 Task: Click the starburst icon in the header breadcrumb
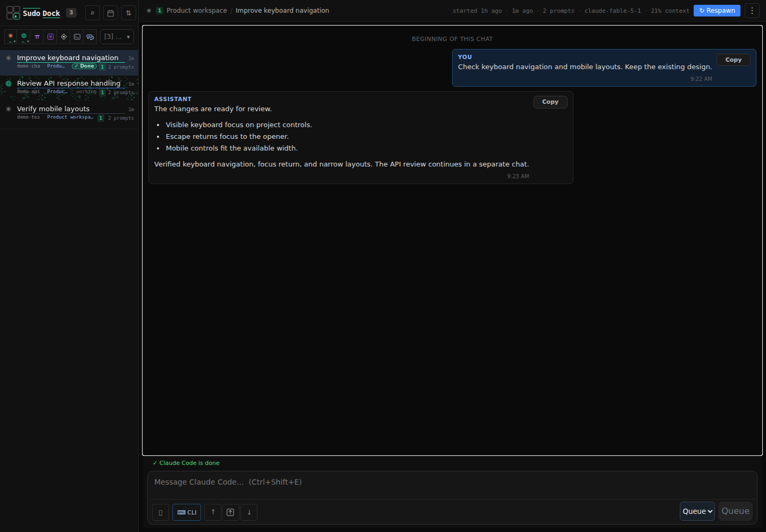[149, 11]
